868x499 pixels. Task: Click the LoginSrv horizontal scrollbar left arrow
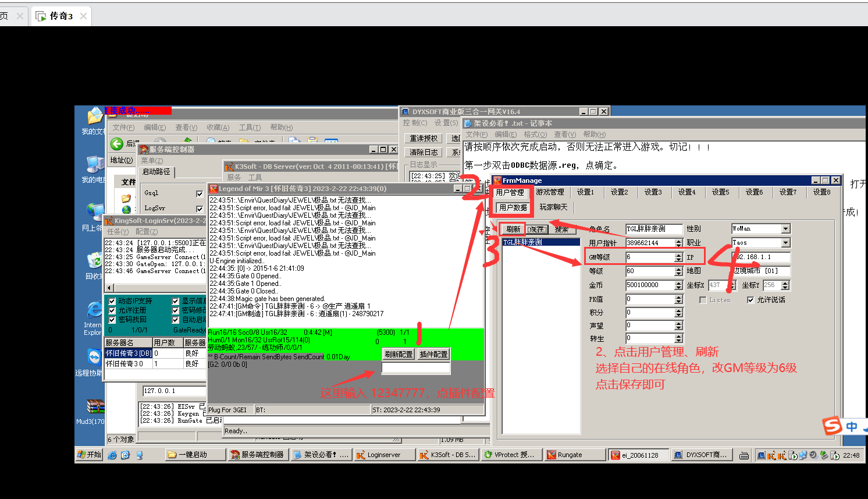(109, 288)
